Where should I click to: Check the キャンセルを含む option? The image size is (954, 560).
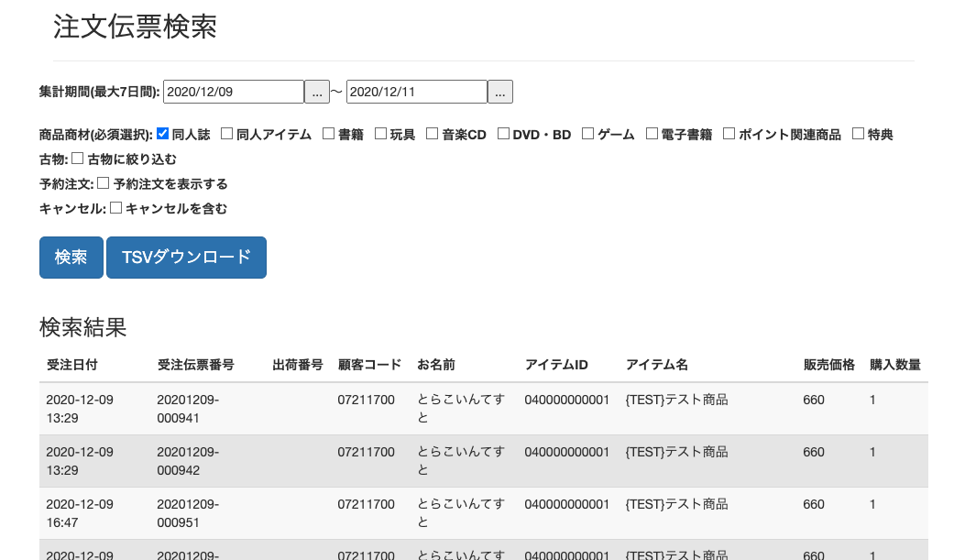(116, 208)
